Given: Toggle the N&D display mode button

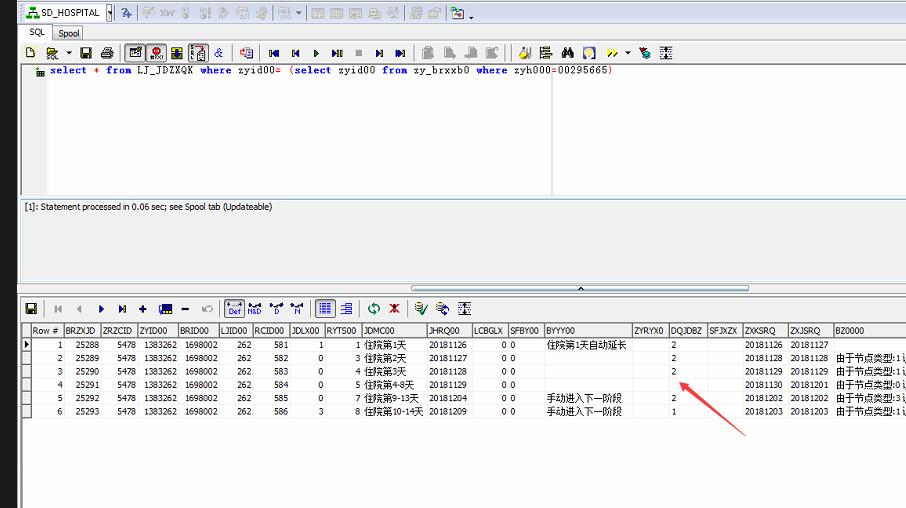Looking at the screenshot, I should coord(254,309).
